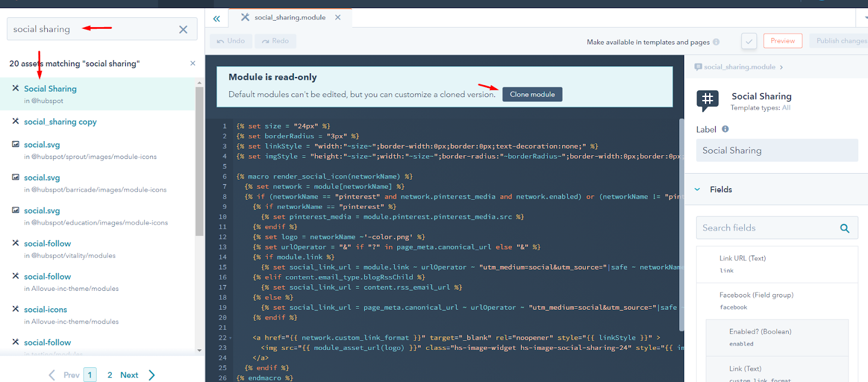Click image icon of barricade social.svg
The height and width of the screenshot is (382, 868).
tap(16, 177)
